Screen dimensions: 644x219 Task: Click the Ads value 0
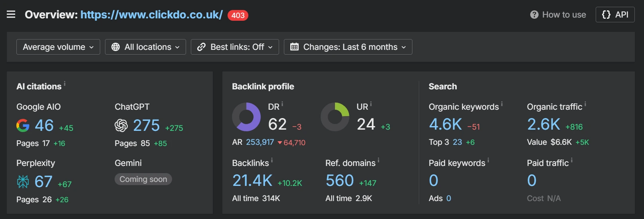(x=449, y=199)
